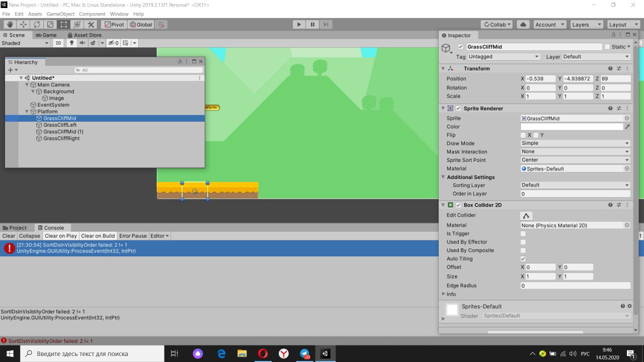
Task: Enable Used By Effector checkbox
Action: (x=523, y=242)
